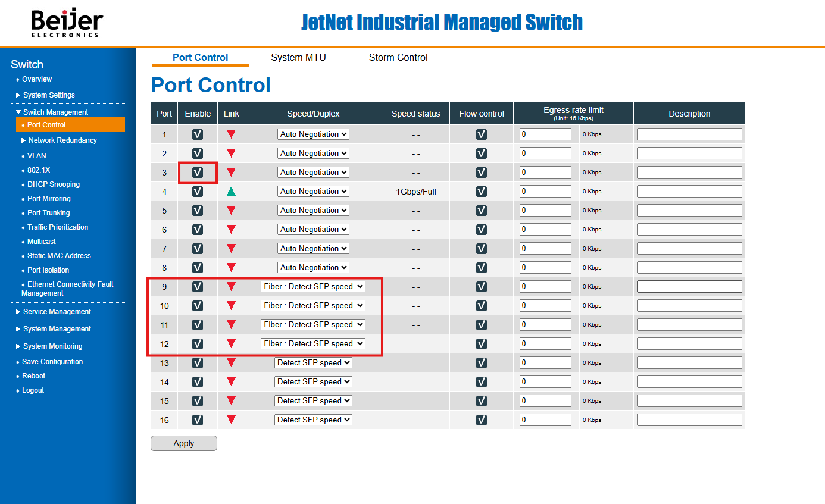
Task: Click the 1Gbps/Full speed status for port 4
Action: [416, 192]
